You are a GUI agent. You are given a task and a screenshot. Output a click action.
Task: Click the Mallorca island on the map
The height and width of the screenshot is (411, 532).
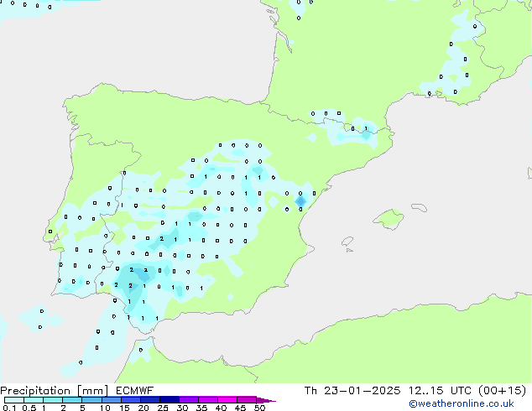(389, 220)
